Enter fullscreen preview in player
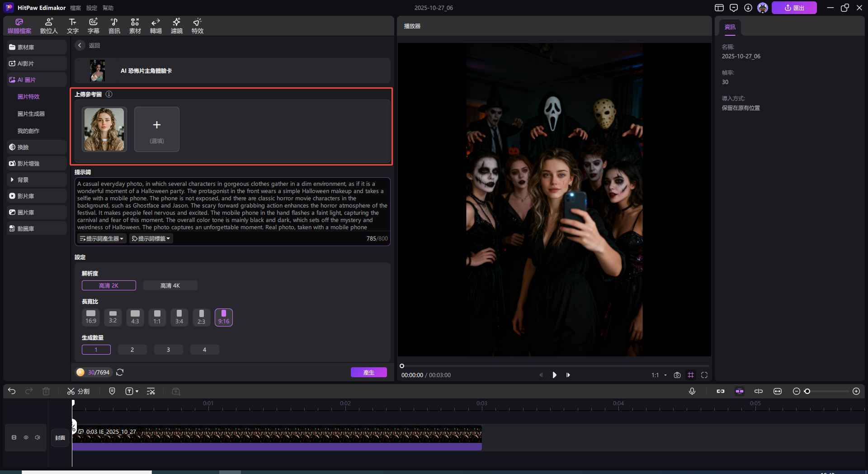The height and width of the screenshot is (474, 868). click(704, 375)
